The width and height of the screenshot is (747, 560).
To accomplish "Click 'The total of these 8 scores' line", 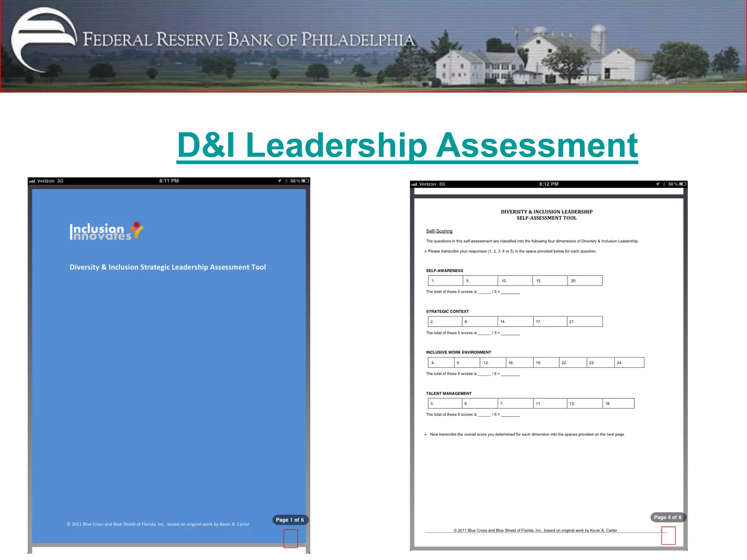I will point(473,374).
